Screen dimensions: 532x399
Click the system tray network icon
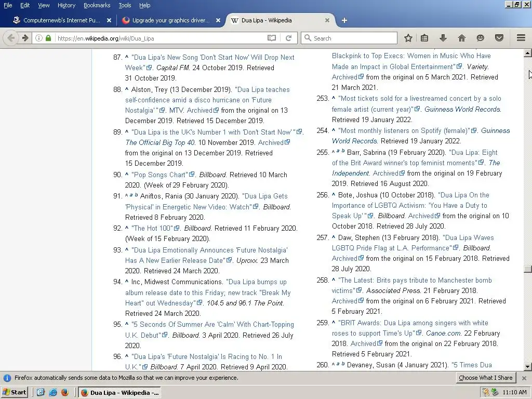pyautogui.click(x=495, y=393)
